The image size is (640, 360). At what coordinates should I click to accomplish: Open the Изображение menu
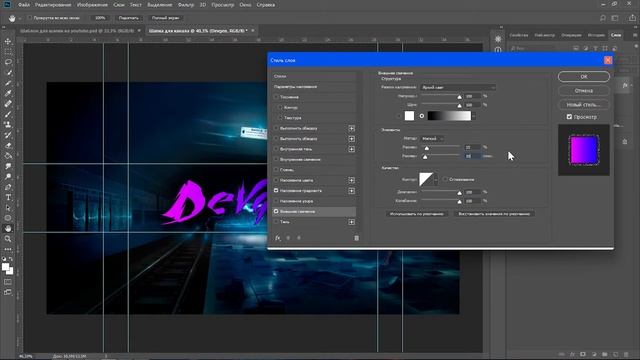point(92,5)
